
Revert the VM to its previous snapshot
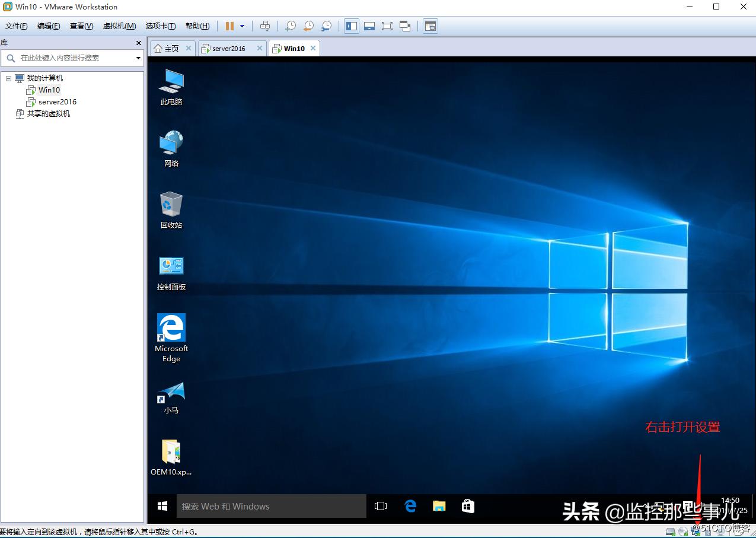[308, 26]
